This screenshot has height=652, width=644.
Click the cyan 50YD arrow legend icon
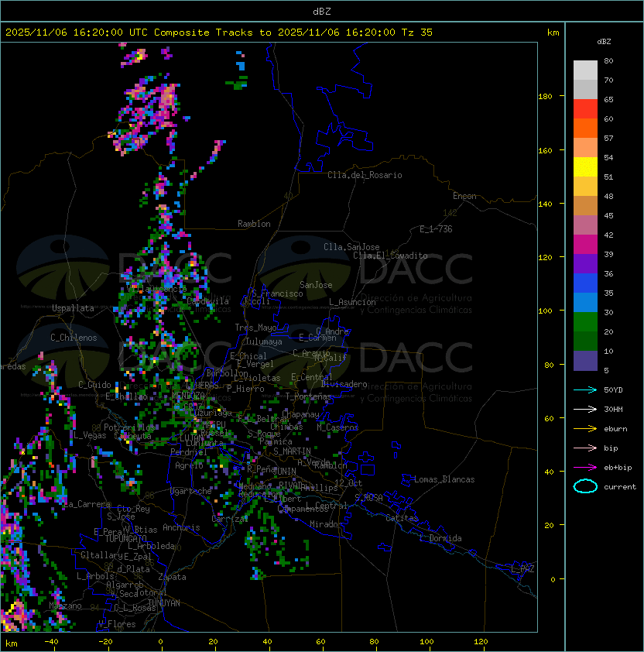tap(585, 390)
